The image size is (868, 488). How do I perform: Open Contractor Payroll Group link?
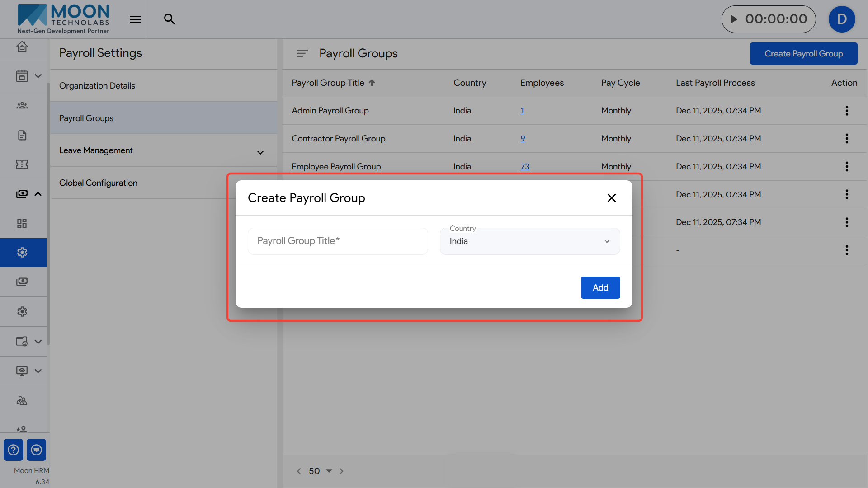338,139
